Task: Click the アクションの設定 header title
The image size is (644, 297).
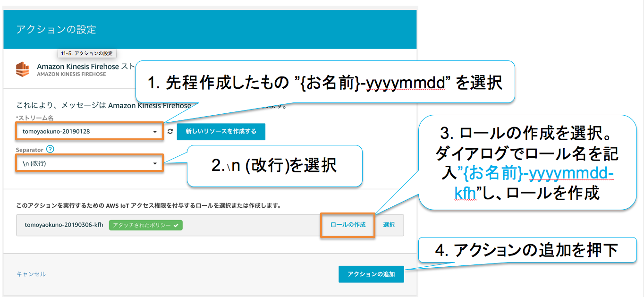Action: [x=56, y=29]
